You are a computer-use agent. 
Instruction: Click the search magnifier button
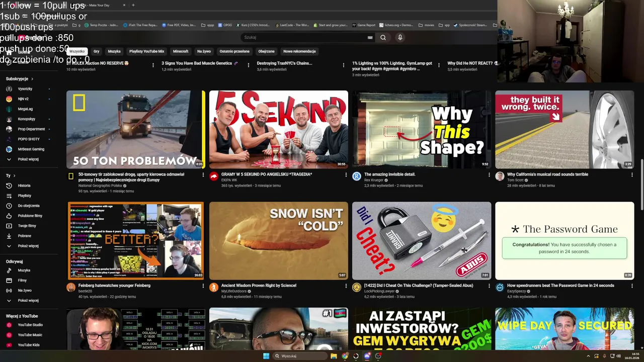coord(383,37)
